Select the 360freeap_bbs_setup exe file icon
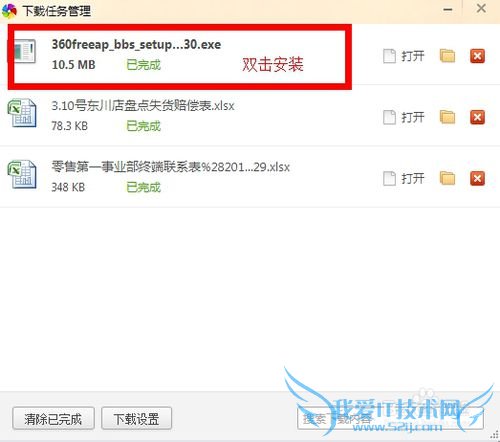 (x=24, y=51)
